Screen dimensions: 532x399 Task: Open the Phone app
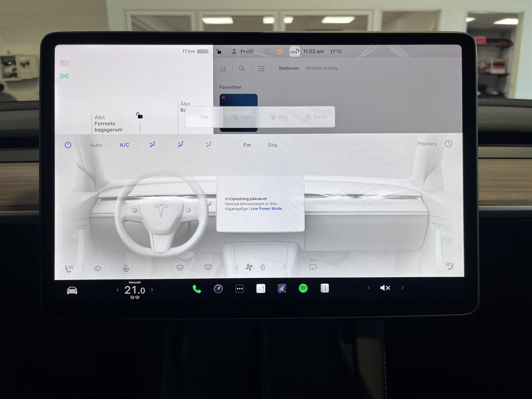point(197,289)
